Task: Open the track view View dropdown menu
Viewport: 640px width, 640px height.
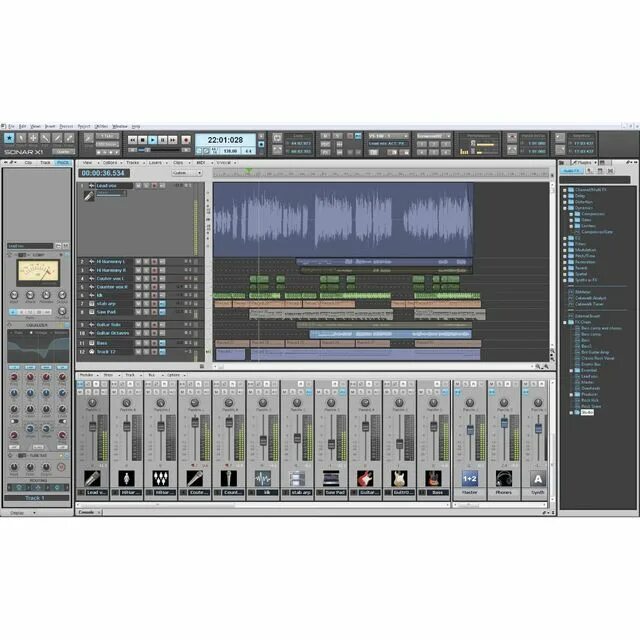Action: pyautogui.click(x=89, y=163)
